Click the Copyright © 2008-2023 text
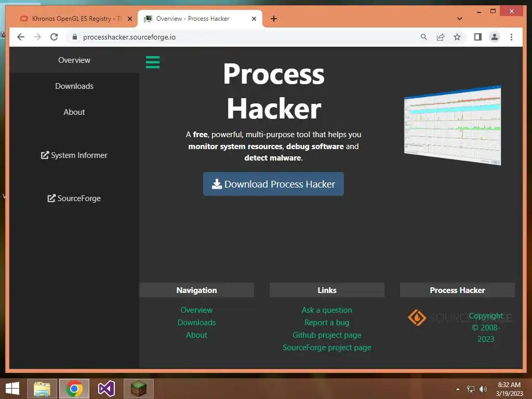 tap(486, 327)
